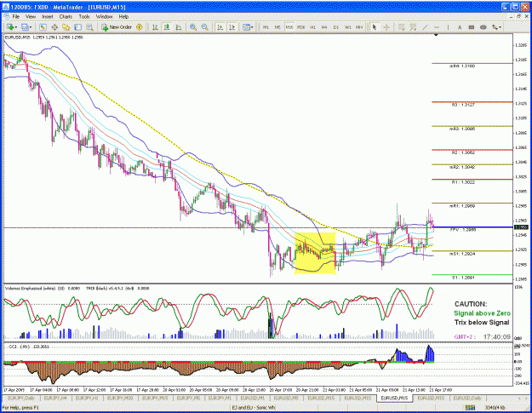Switch chart to Candlesticks type
This screenshot has height=413, width=532.
(x=167, y=27)
